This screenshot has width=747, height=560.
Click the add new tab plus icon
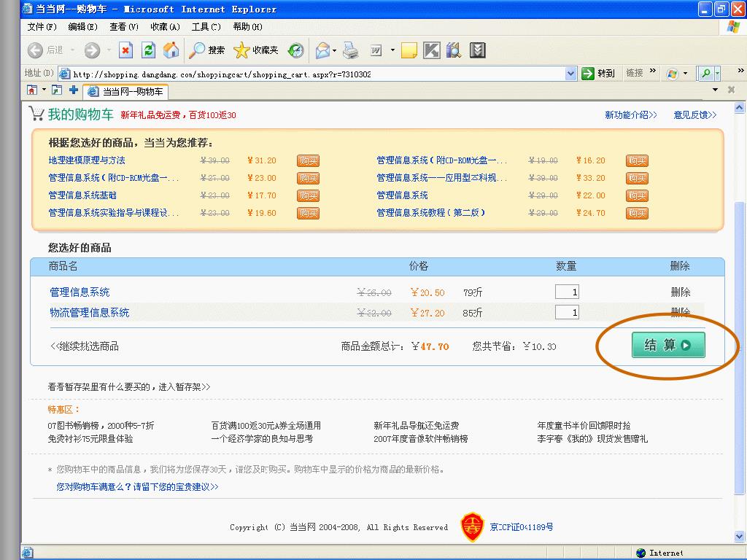[74, 90]
